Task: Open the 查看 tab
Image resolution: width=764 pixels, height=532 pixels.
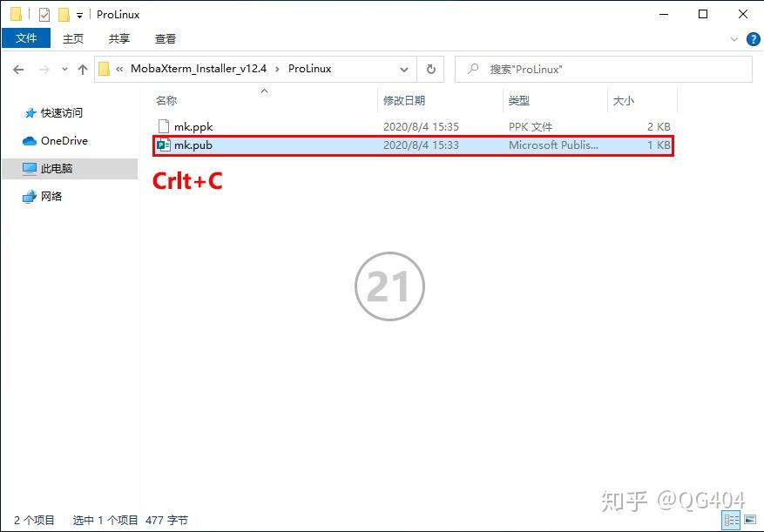Action: point(166,38)
